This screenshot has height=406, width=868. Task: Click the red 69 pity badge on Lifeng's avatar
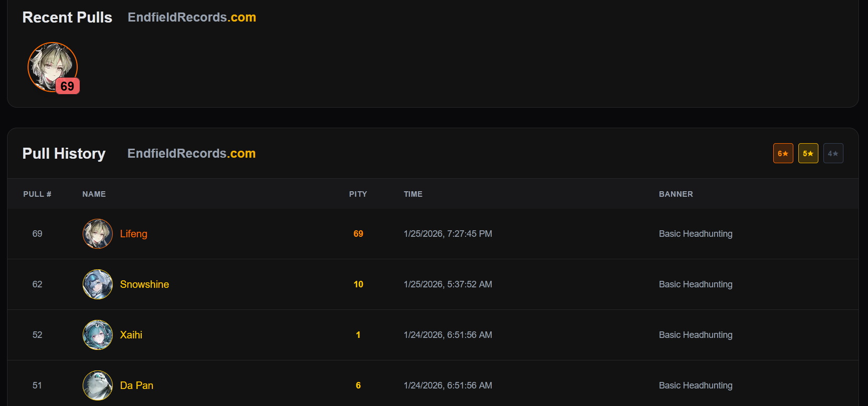click(x=67, y=86)
